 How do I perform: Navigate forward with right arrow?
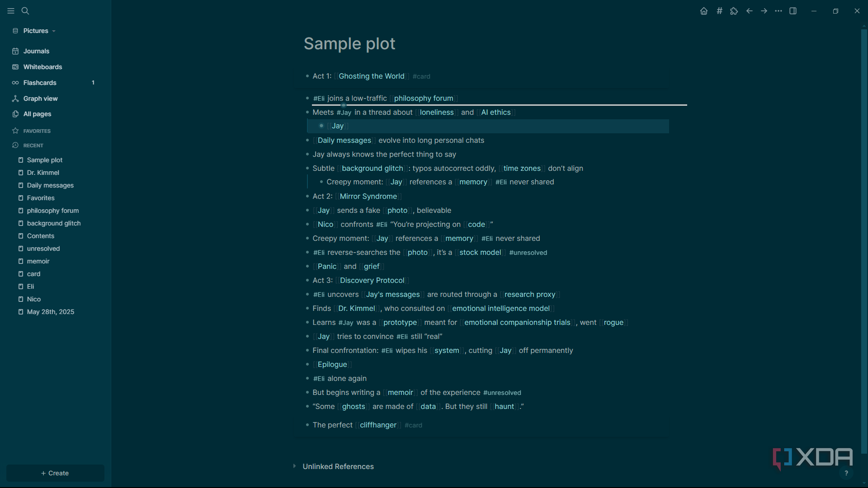764,11
